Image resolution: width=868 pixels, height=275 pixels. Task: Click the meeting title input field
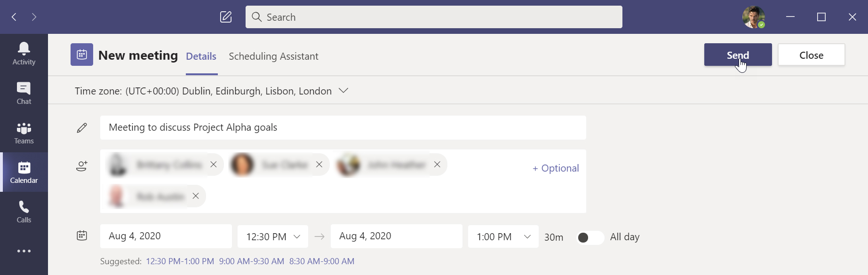click(x=342, y=127)
